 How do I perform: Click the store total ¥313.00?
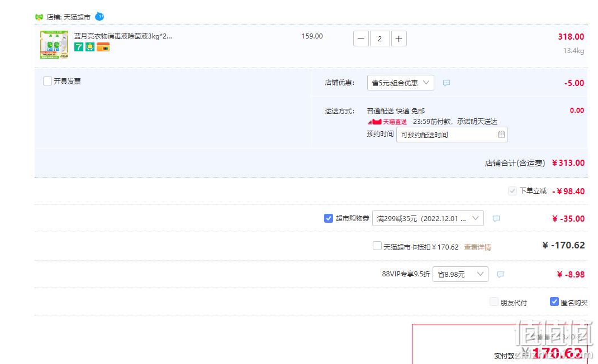tap(568, 163)
